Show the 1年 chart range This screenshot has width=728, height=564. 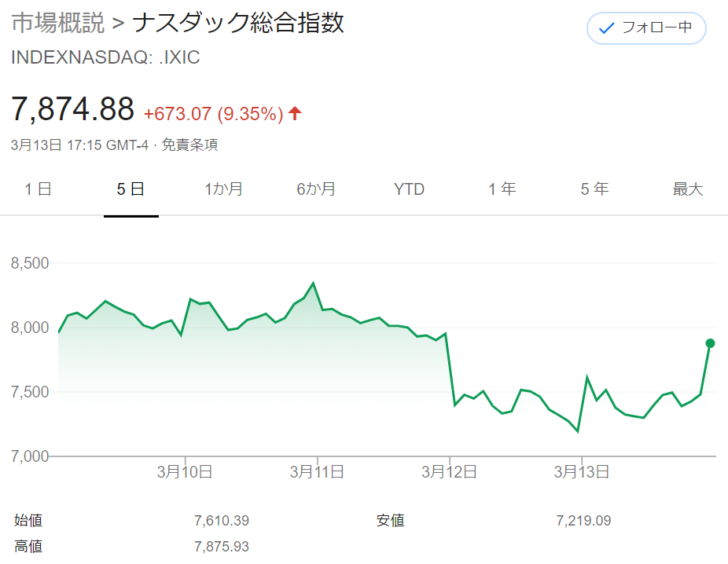pos(502,189)
